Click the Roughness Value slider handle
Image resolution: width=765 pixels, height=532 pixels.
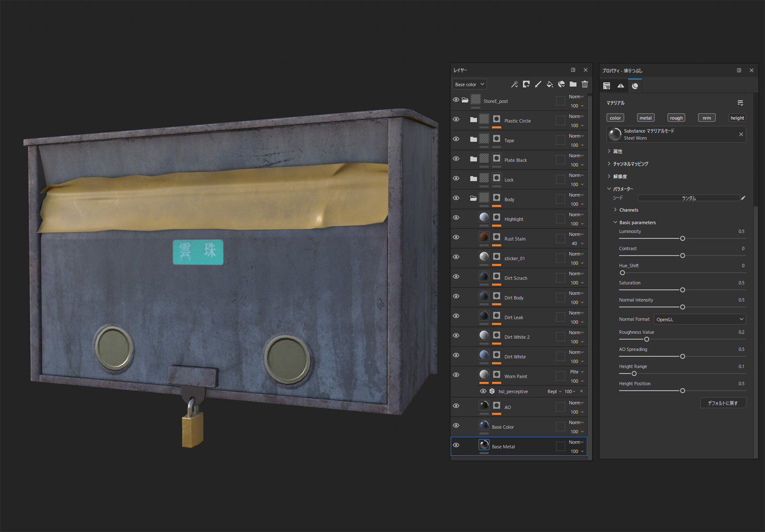tap(647, 340)
